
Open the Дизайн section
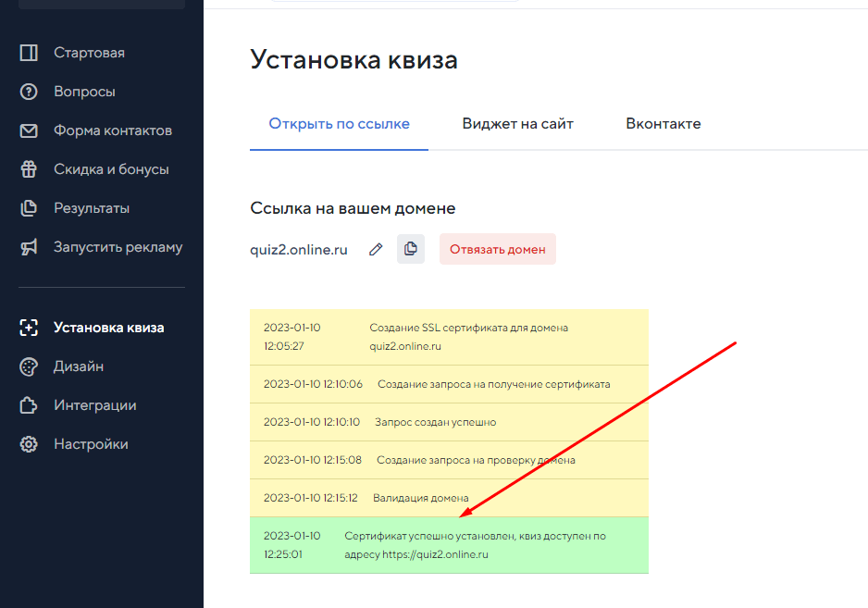pos(79,366)
